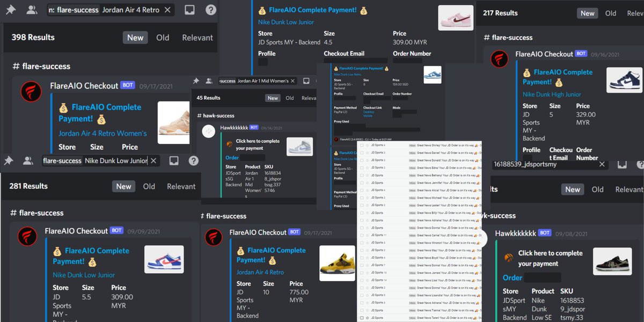Star the Great News Shirley email
Image resolution: width=644 pixels, height=322 pixels.
367,145
